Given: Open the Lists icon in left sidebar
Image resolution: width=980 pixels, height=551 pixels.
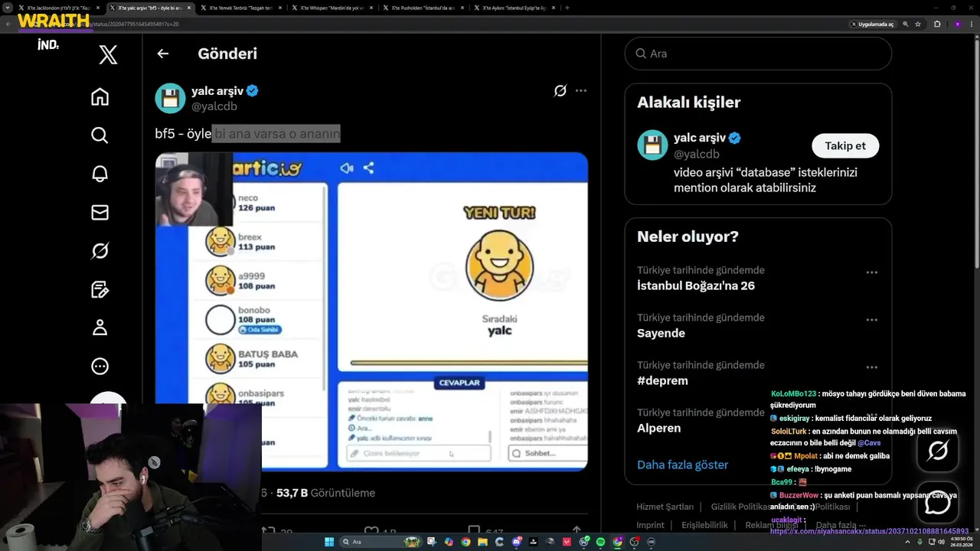Looking at the screenshot, I should coord(100,289).
